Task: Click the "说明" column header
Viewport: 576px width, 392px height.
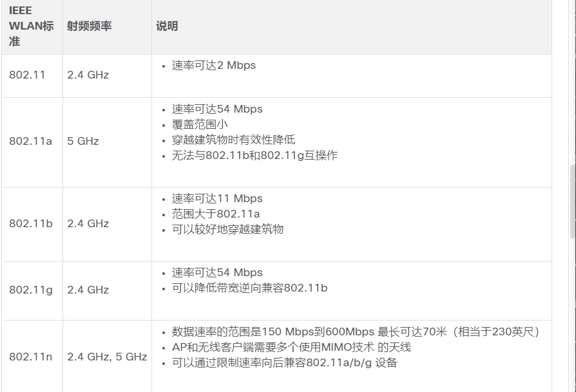Action: tap(167, 26)
